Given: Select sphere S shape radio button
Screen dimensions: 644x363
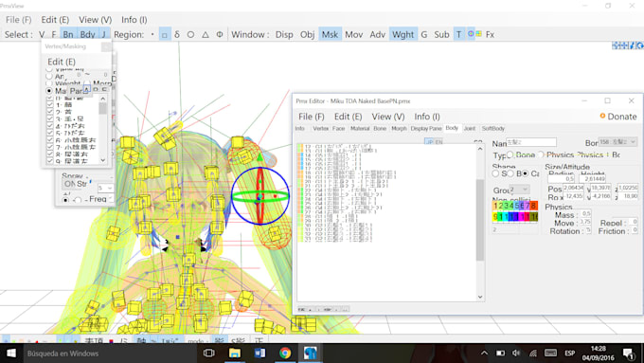Looking at the screenshot, I should point(495,173).
